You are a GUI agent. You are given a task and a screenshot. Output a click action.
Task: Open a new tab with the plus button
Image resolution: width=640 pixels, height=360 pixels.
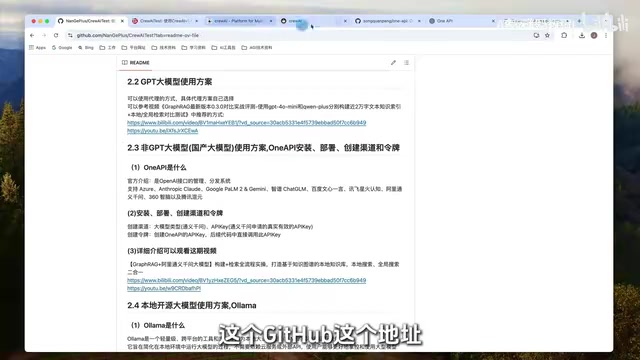(579, 21)
